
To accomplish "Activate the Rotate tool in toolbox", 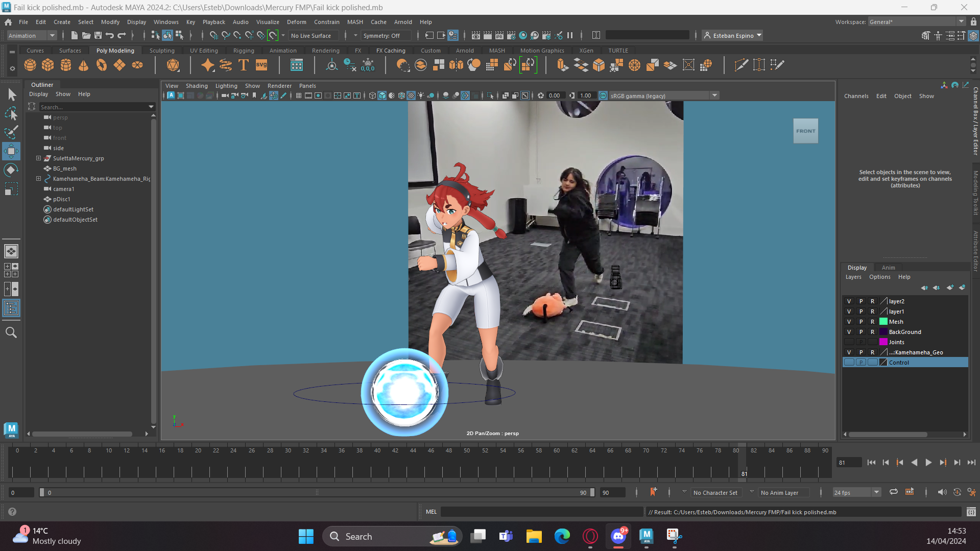I will pos(11,170).
